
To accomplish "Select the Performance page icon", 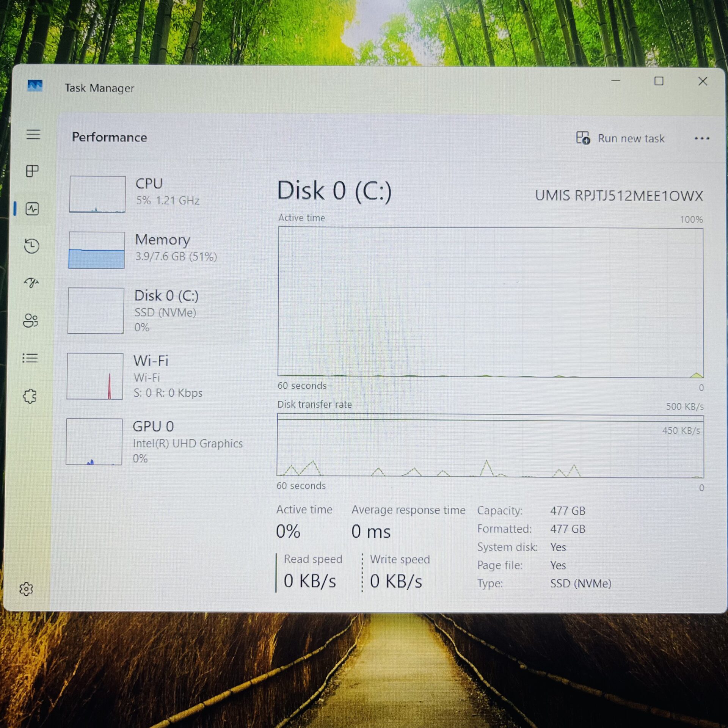I will pos(32,209).
